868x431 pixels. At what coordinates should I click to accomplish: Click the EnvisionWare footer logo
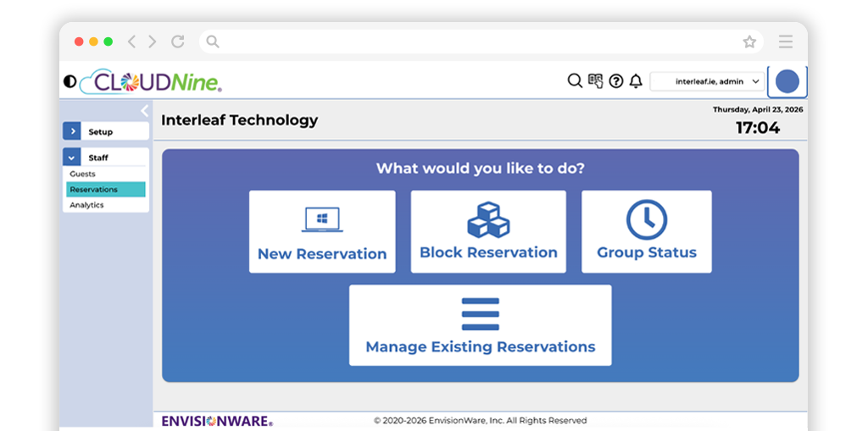(217, 421)
